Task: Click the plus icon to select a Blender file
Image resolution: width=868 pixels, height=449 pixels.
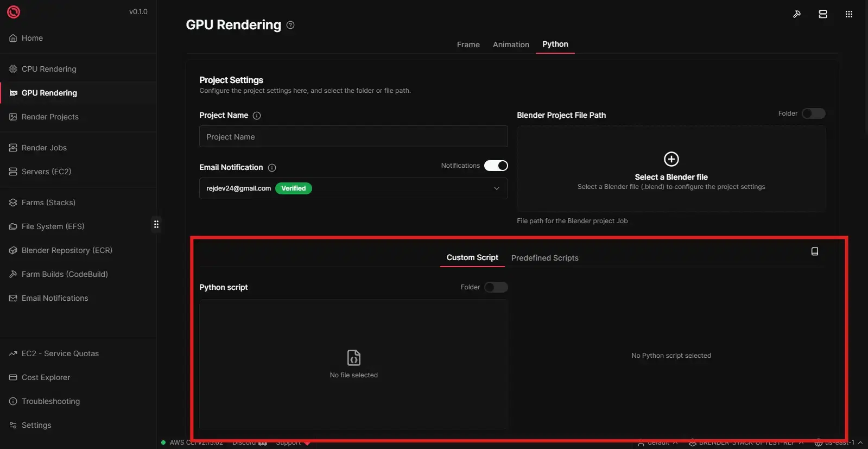Action: tap(671, 159)
